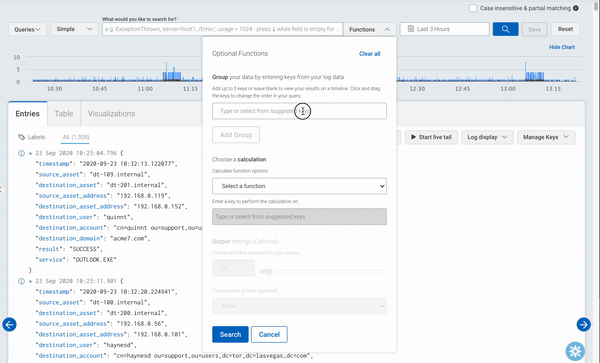
Task: Open the Select a function dropdown
Action: [299, 186]
